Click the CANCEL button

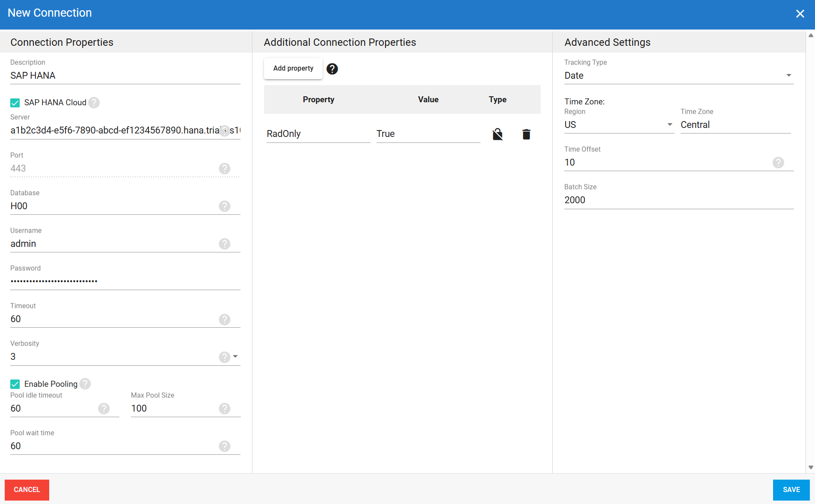[x=27, y=490]
